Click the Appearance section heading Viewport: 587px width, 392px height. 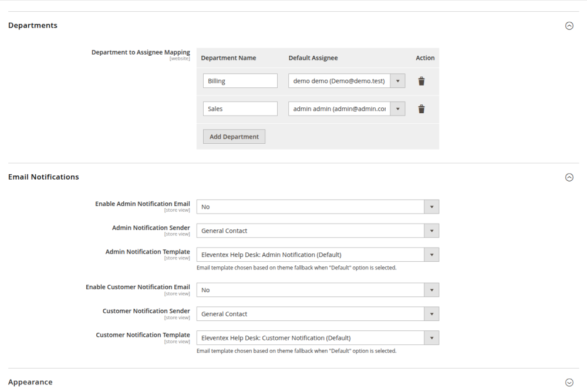click(x=31, y=383)
